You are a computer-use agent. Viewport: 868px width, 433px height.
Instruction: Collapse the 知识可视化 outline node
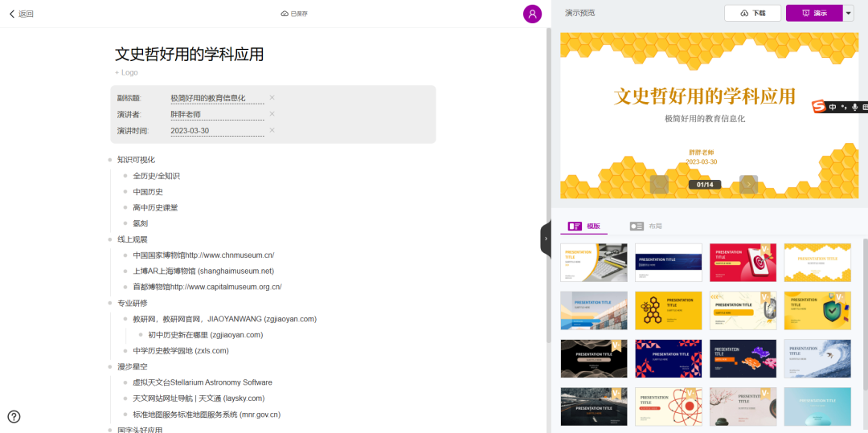tap(110, 160)
